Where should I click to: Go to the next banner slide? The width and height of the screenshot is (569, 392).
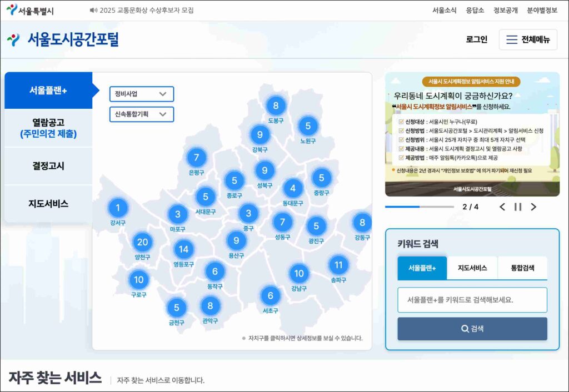tap(533, 207)
